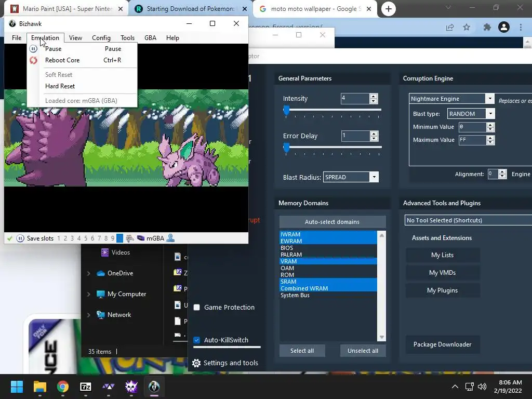Screen dimensions: 532x399
Task: Enable the Game Protection checkbox
Action: pyautogui.click(x=196, y=308)
